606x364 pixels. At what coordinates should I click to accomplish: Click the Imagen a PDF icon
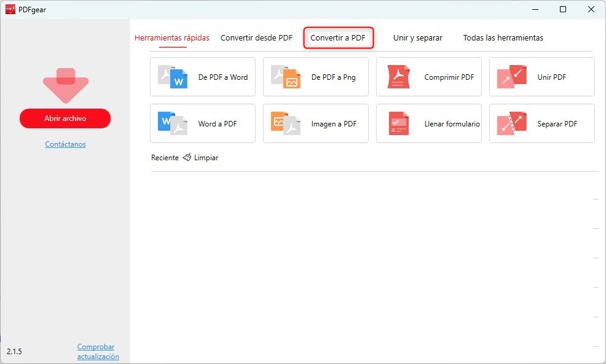click(x=286, y=123)
